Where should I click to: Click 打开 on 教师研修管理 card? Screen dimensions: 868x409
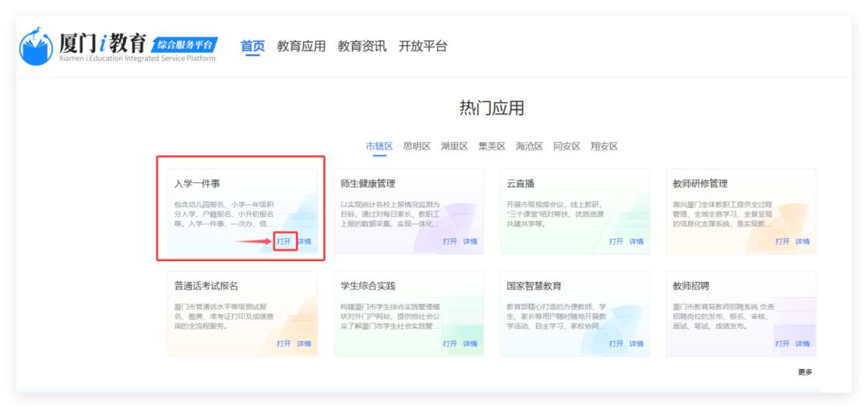pyautogui.click(x=782, y=241)
